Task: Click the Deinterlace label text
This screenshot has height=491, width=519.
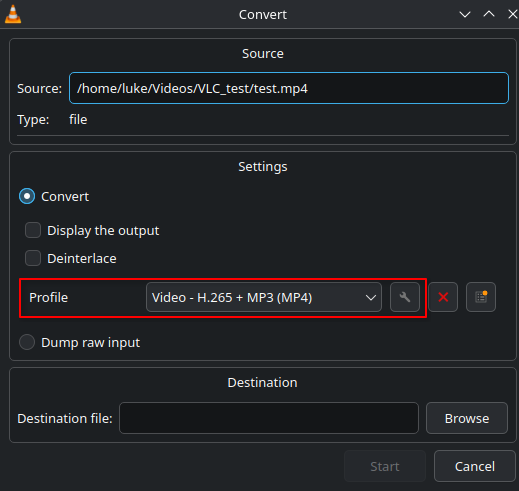Action: [82, 259]
